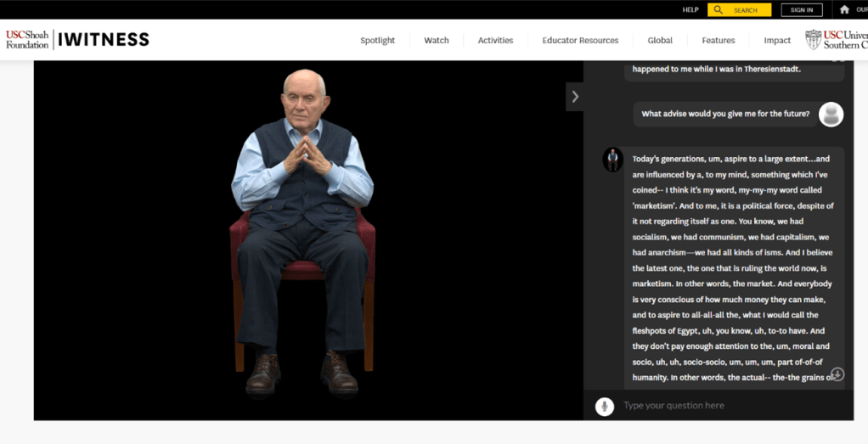Collapse the chat panel with the chevron
868x444 pixels.
(575, 97)
